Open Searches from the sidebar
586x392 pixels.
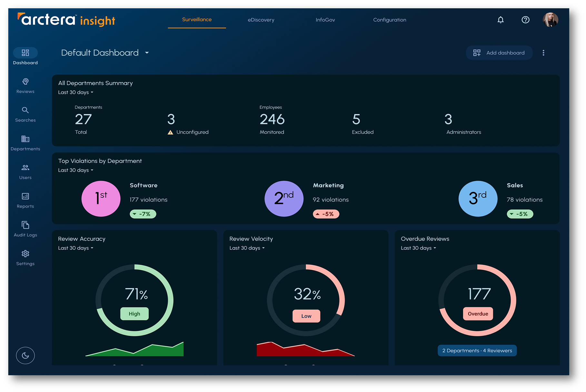pos(25,110)
